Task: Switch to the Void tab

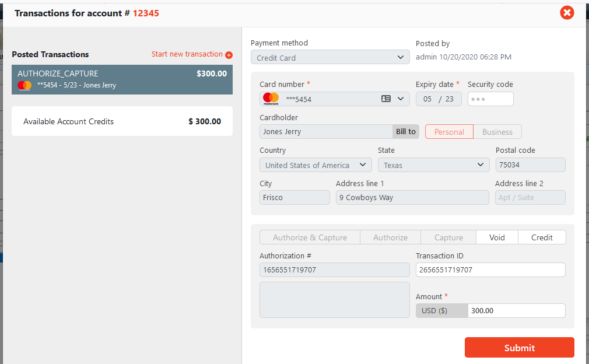Action: point(497,237)
